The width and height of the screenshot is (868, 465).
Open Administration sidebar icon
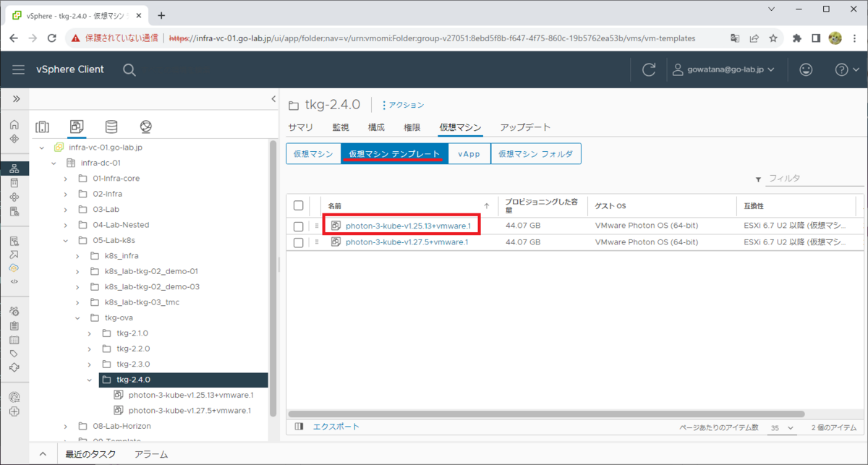pyautogui.click(x=14, y=311)
